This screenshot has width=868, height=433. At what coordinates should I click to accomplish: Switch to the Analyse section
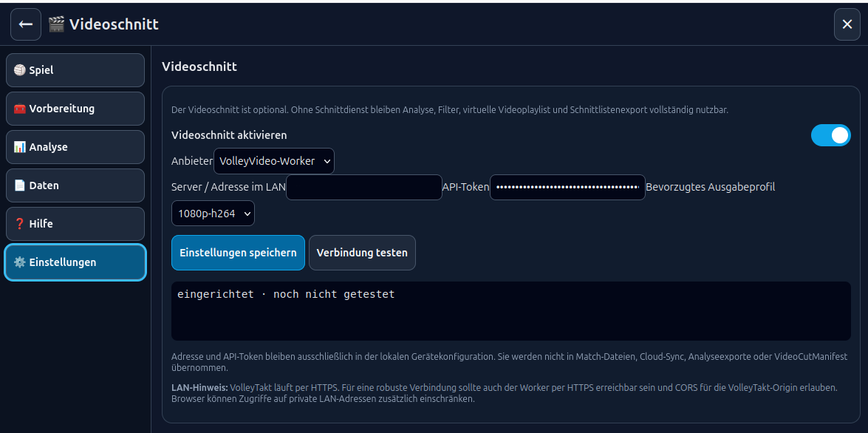point(75,147)
